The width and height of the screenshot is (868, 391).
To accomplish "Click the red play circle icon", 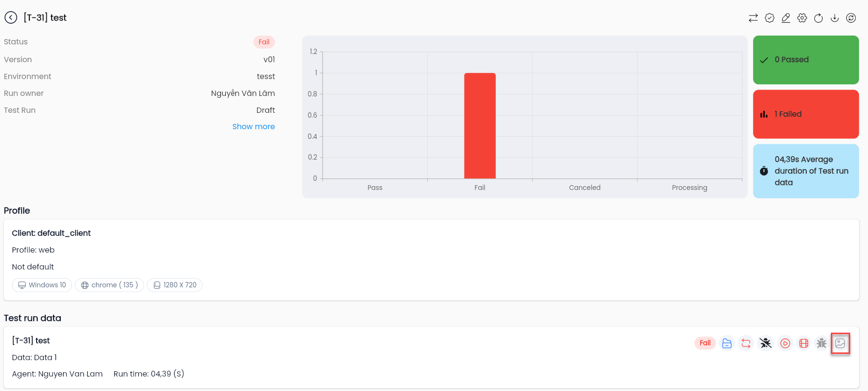I will click(x=786, y=343).
